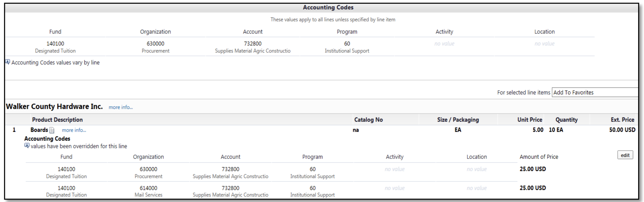Open 'more info...' for Walker County Hardware Inc.
644x202 pixels.
tap(121, 107)
